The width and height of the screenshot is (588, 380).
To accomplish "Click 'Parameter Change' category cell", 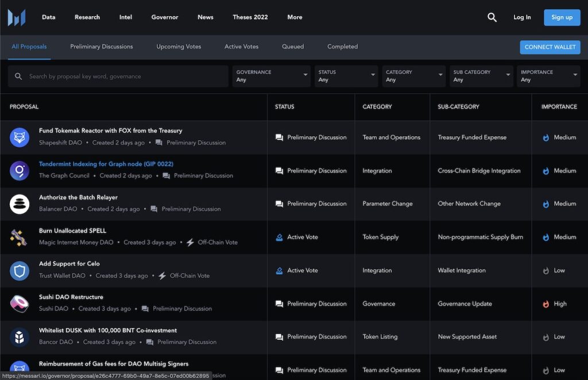I will click(388, 204).
